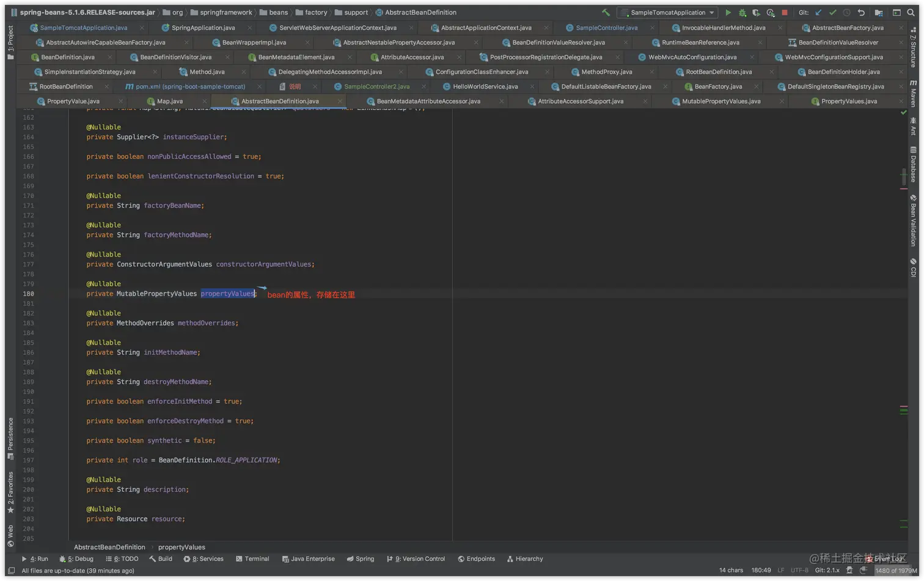Open the Project Structure icon
This screenshot has height=581, width=924.
coord(879,12)
